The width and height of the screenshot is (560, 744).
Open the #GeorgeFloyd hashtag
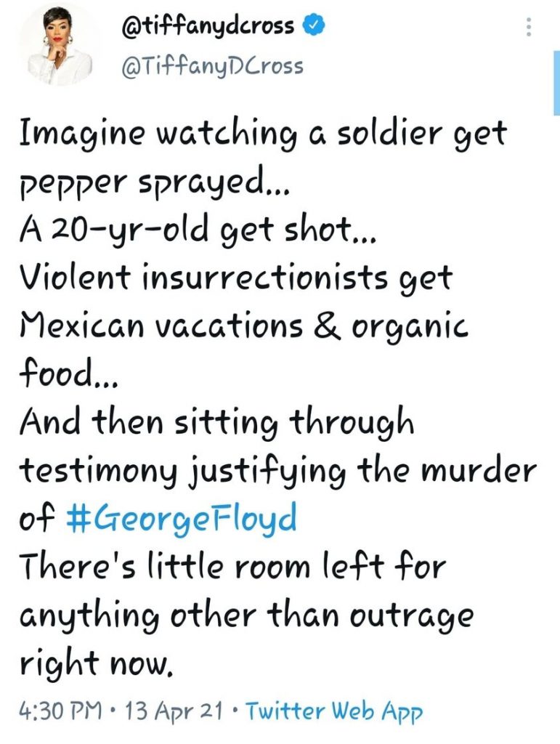[x=181, y=519]
